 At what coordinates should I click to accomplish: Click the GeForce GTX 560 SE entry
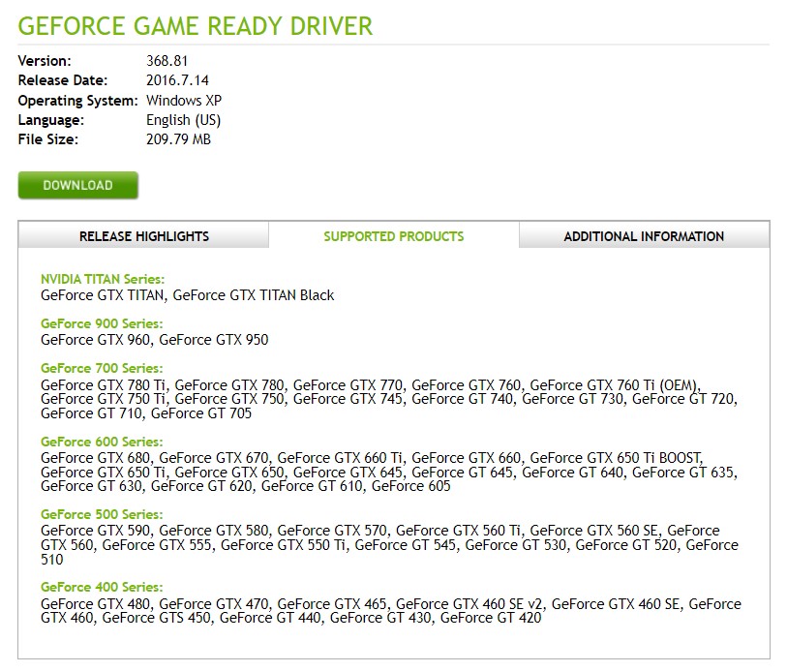point(593,531)
